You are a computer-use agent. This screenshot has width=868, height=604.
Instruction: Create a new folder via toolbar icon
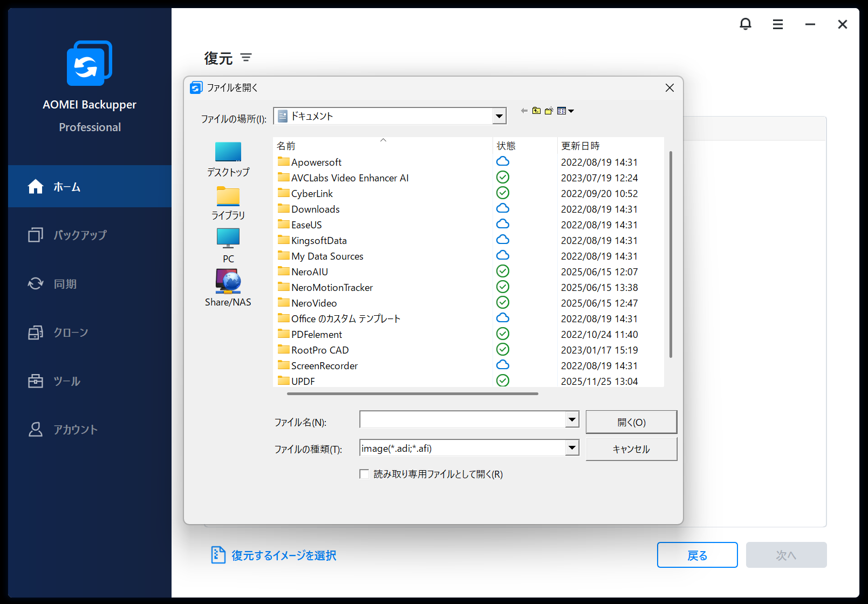pos(549,111)
